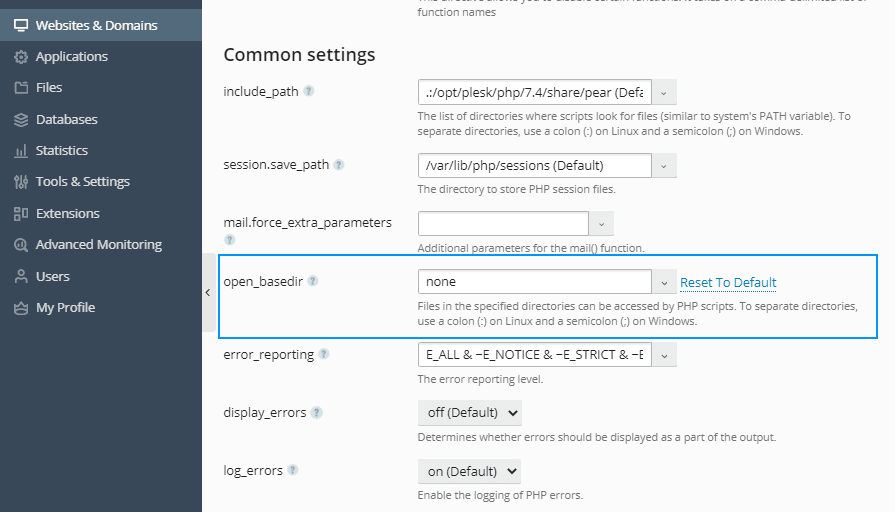Image resolution: width=895 pixels, height=512 pixels.
Task: Click the Databases stack icon
Action: coord(21,119)
